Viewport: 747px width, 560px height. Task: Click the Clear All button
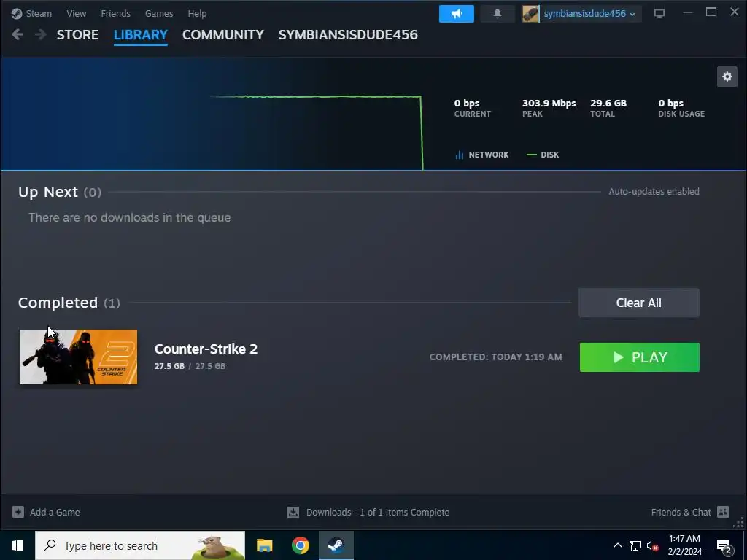639,303
